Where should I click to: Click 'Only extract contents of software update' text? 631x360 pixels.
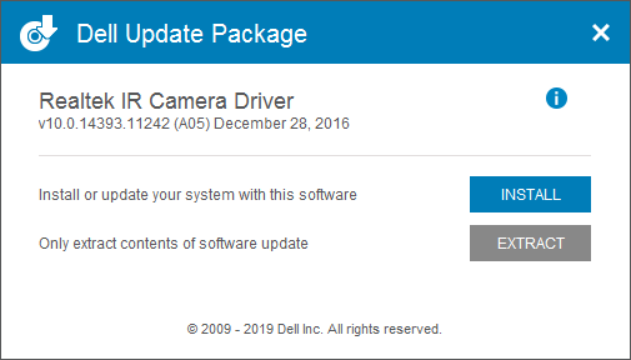coord(173,243)
